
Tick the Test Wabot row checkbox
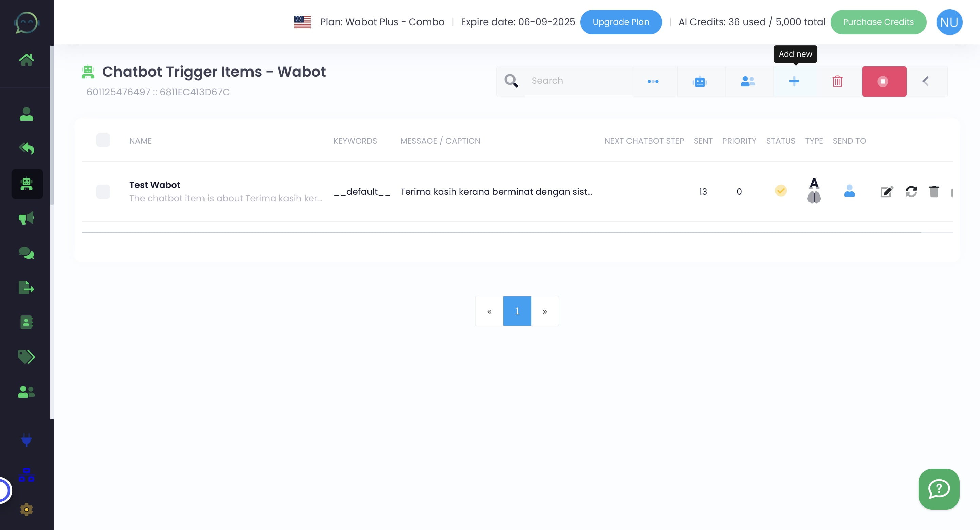pyautogui.click(x=103, y=191)
